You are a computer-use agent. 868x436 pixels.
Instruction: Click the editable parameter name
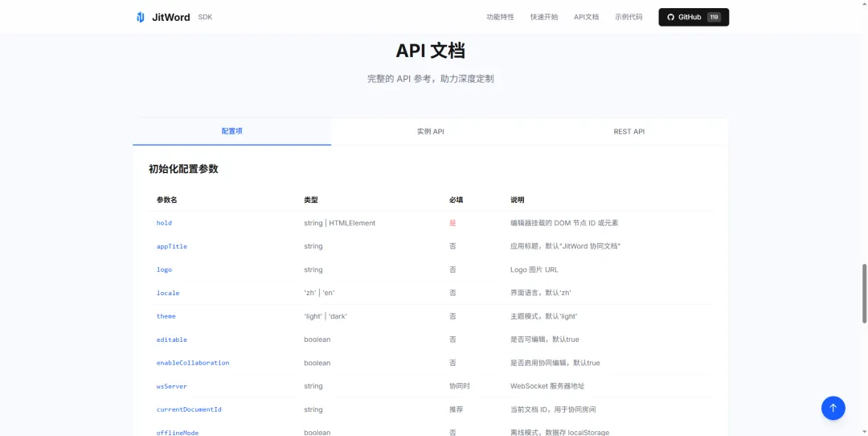(172, 339)
